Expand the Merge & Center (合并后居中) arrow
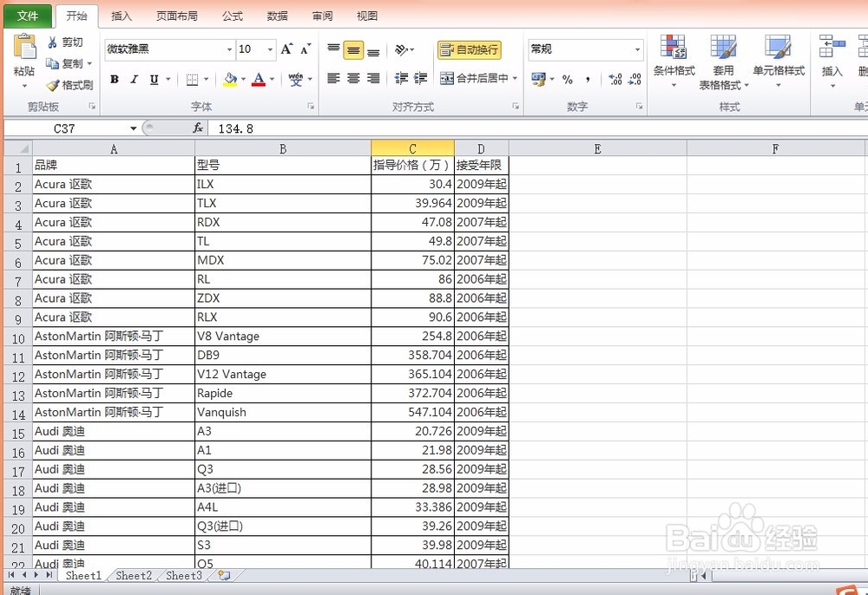This screenshot has height=595, width=868. pos(515,79)
